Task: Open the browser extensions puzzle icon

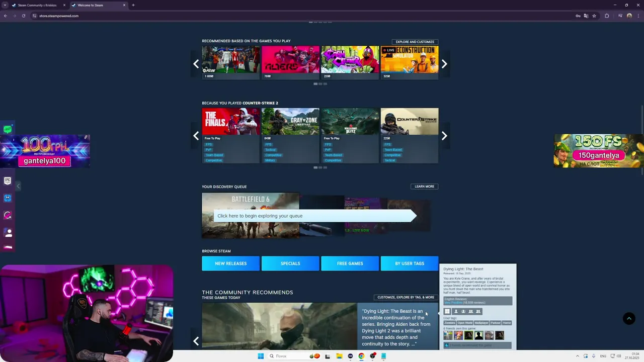Action: [x=607, y=16]
